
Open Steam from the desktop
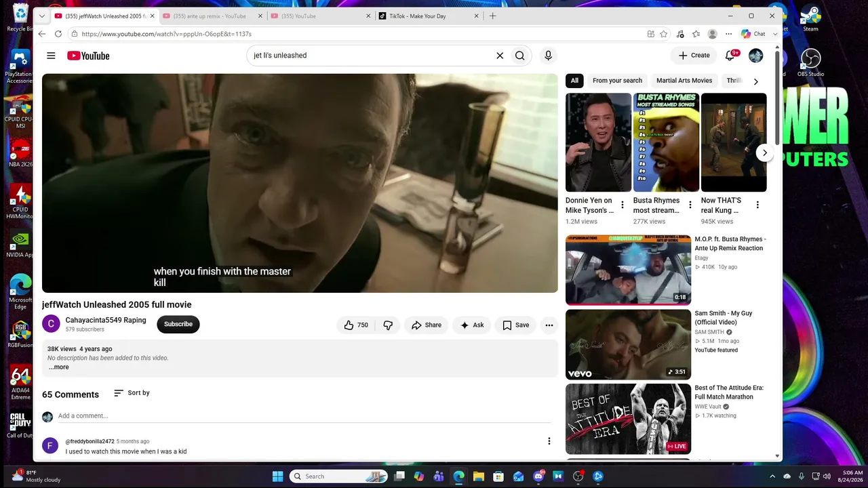(x=810, y=18)
